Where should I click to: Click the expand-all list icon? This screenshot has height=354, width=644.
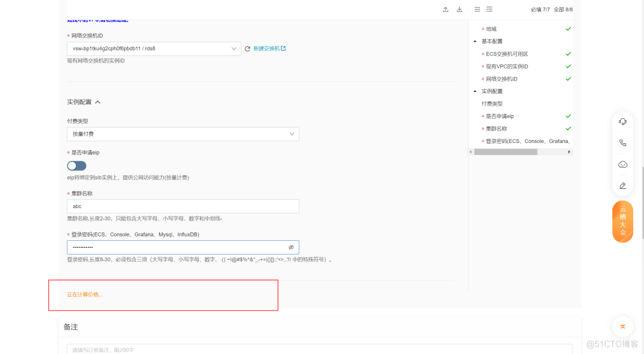tap(489, 10)
